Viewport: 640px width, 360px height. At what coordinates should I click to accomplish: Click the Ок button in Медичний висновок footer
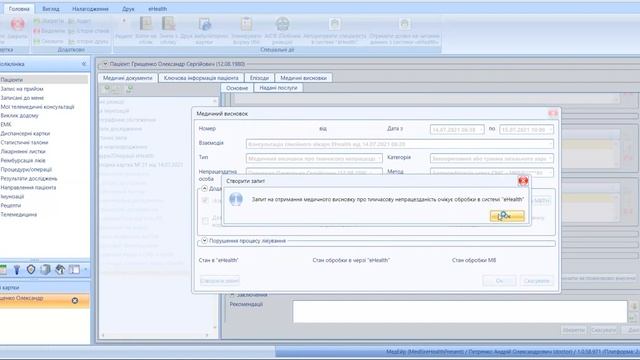click(x=500, y=281)
